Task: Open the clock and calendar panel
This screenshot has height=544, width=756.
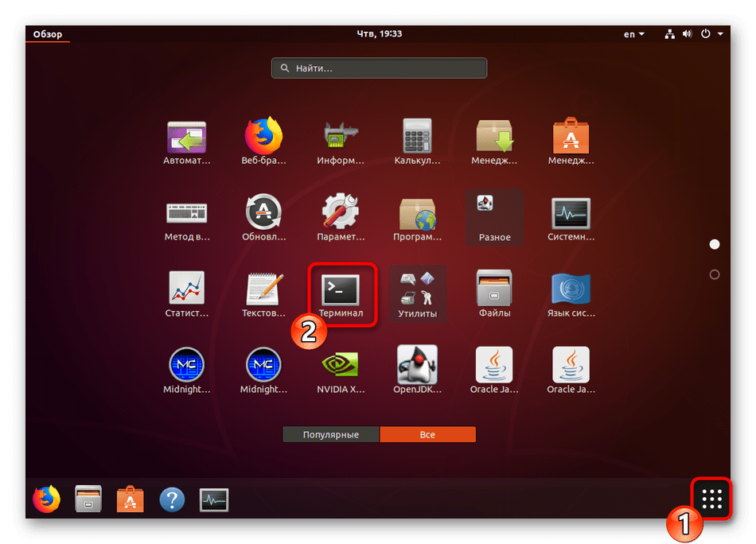Action: pyautogui.click(x=378, y=34)
